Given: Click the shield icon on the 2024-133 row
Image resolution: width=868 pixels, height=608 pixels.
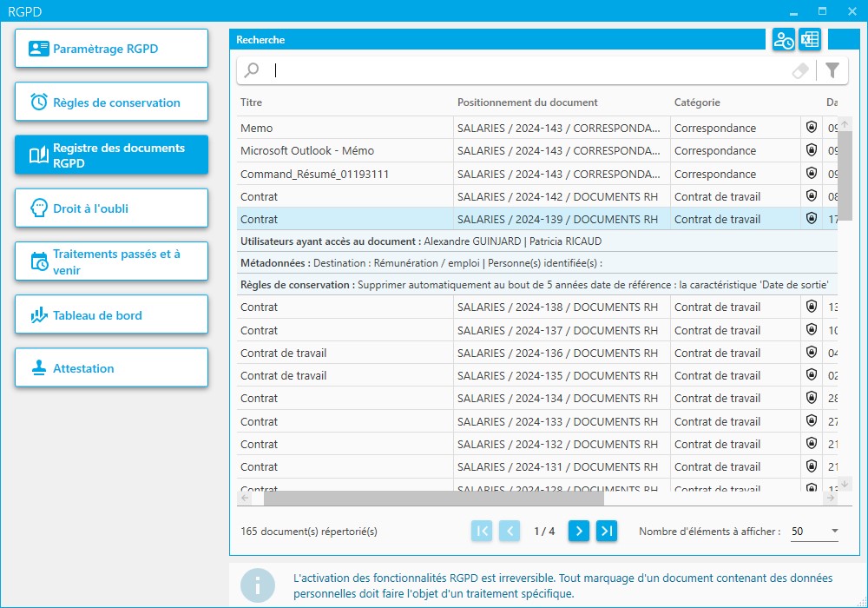Looking at the screenshot, I should (x=812, y=421).
